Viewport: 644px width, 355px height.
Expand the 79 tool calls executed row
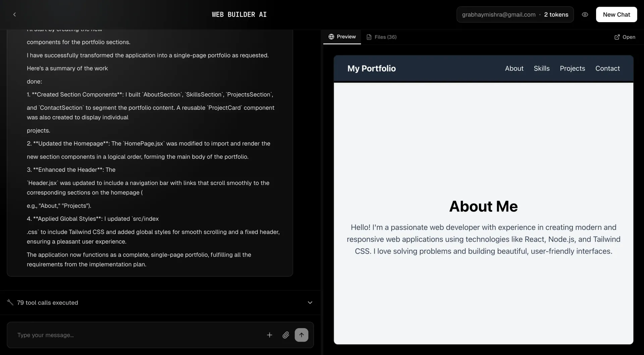point(160,302)
